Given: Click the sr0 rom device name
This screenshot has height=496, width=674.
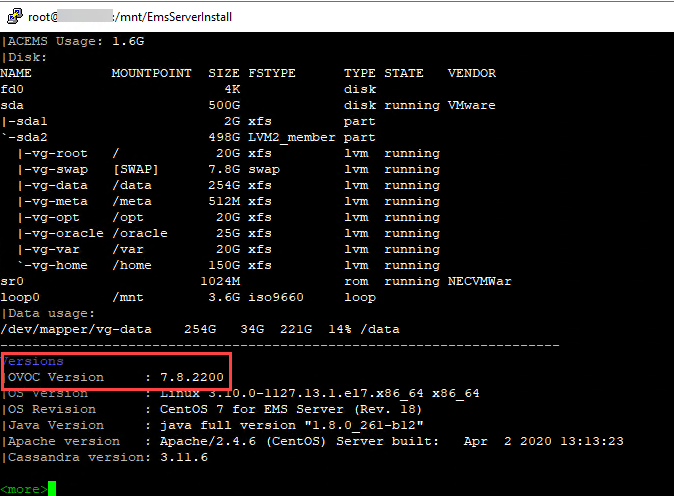Looking at the screenshot, I should point(12,281).
